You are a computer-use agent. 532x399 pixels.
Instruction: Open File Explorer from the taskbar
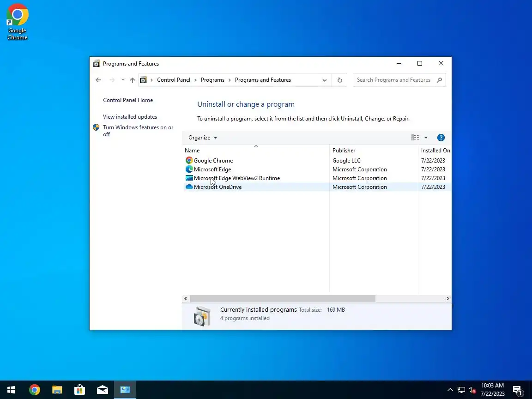(x=57, y=390)
